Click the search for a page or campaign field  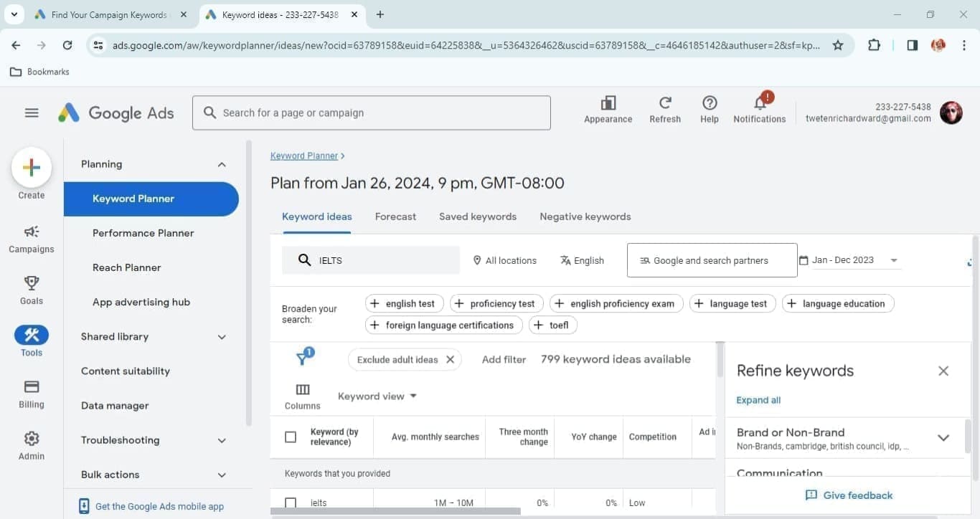pyautogui.click(x=372, y=113)
